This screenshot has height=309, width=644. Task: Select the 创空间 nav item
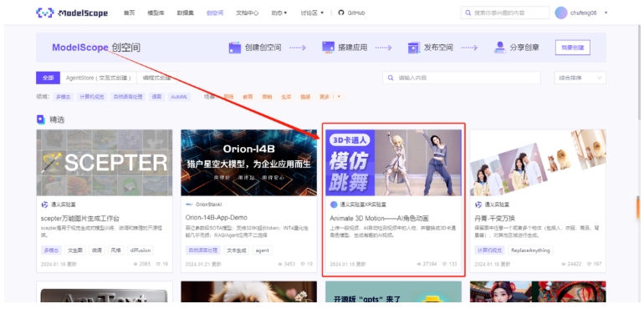coord(215,13)
